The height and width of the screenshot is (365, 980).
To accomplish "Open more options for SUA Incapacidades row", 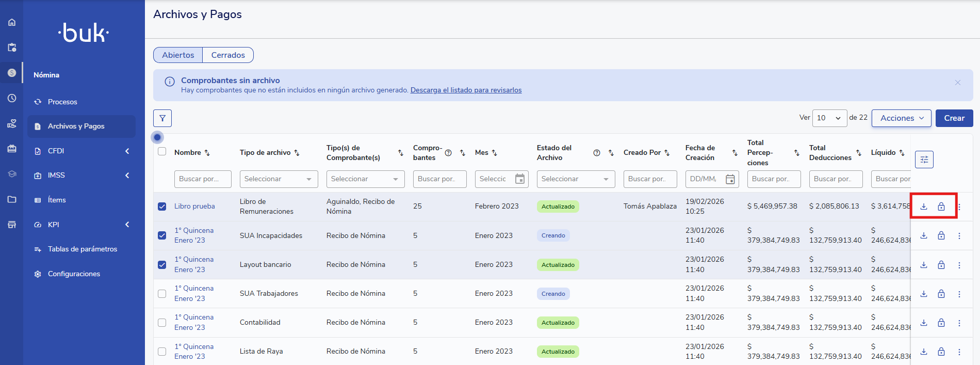I will point(959,236).
